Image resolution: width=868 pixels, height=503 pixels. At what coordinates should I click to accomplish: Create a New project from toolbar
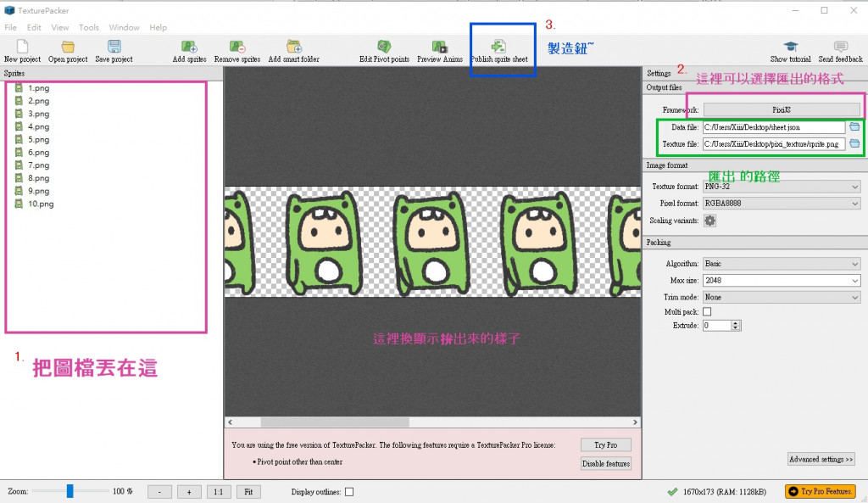(x=22, y=51)
